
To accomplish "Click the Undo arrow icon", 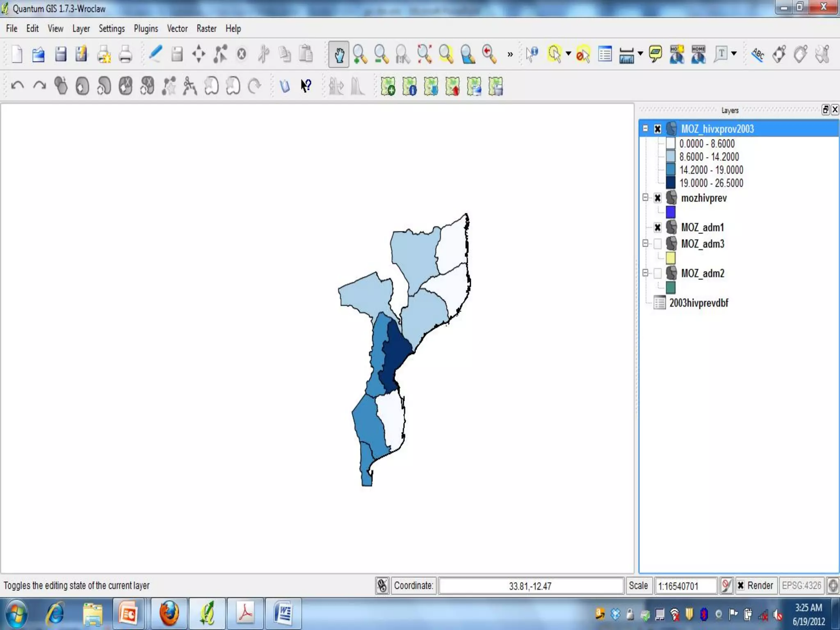I will 17,86.
